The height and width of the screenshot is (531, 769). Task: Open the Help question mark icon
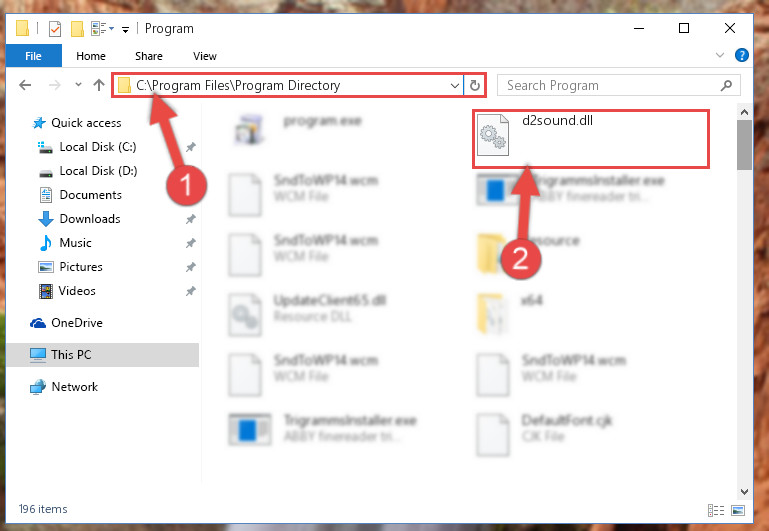pyautogui.click(x=742, y=55)
